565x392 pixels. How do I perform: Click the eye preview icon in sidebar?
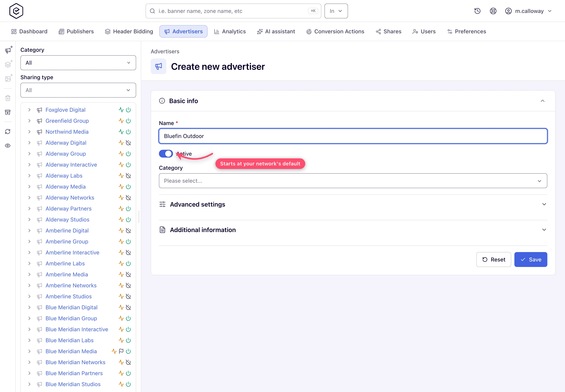coord(8,146)
